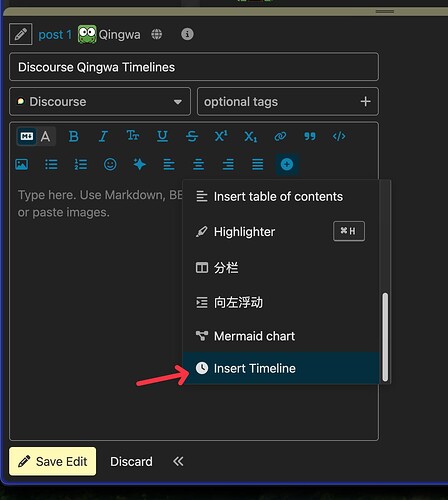448x500 pixels.
Task: Click inside the post body text area
Action: tap(194, 310)
